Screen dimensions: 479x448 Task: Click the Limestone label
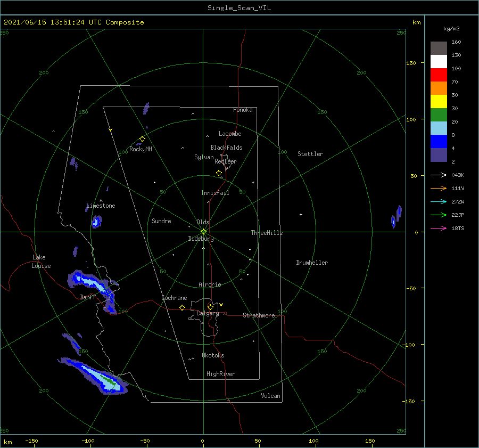[101, 206]
